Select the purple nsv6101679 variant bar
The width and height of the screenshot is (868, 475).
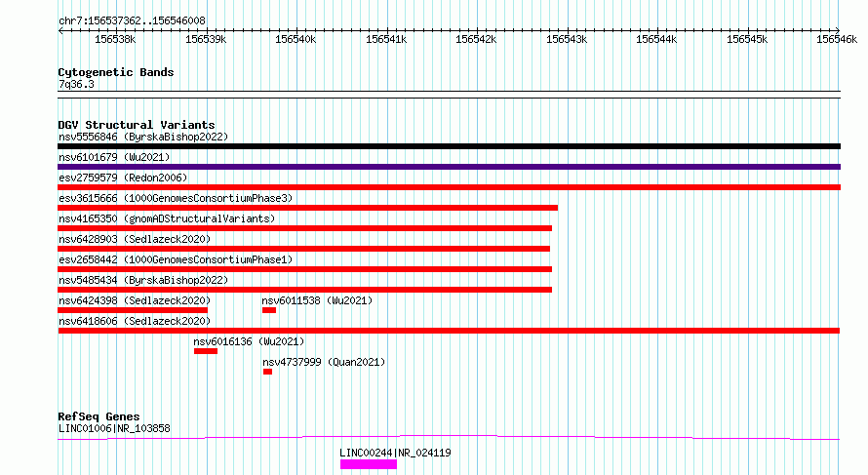(x=449, y=167)
